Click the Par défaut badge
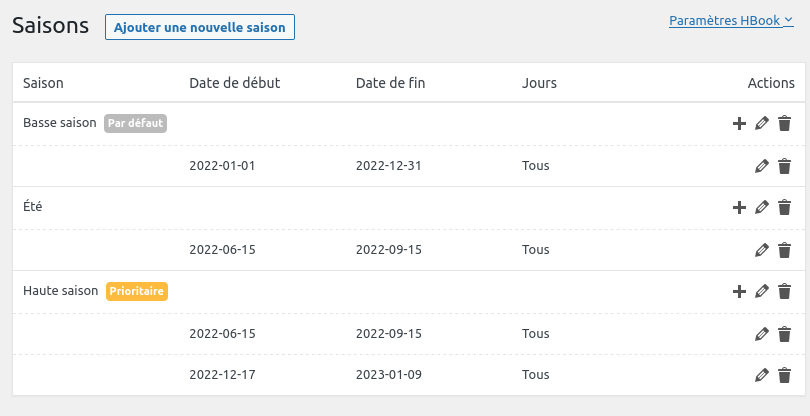 tap(135, 123)
